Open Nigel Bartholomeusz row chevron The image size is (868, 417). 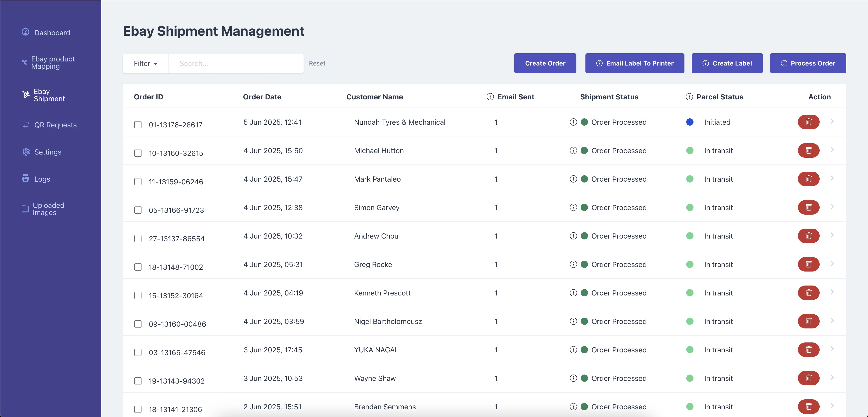coord(832,320)
